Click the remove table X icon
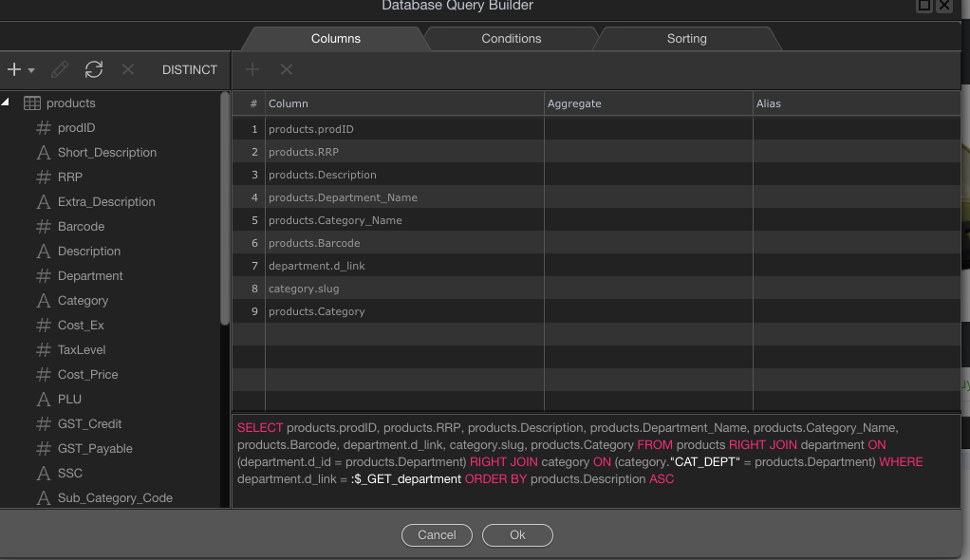Image resolution: width=970 pixels, height=560 pixels. click(x=128, y=69)
